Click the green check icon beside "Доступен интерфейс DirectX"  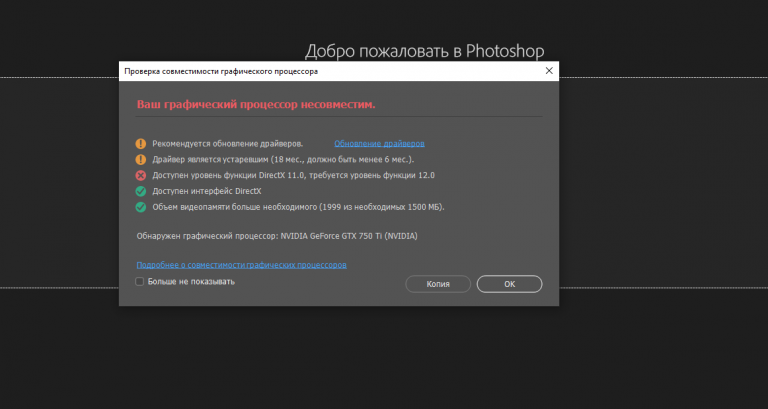click(141, 191)
